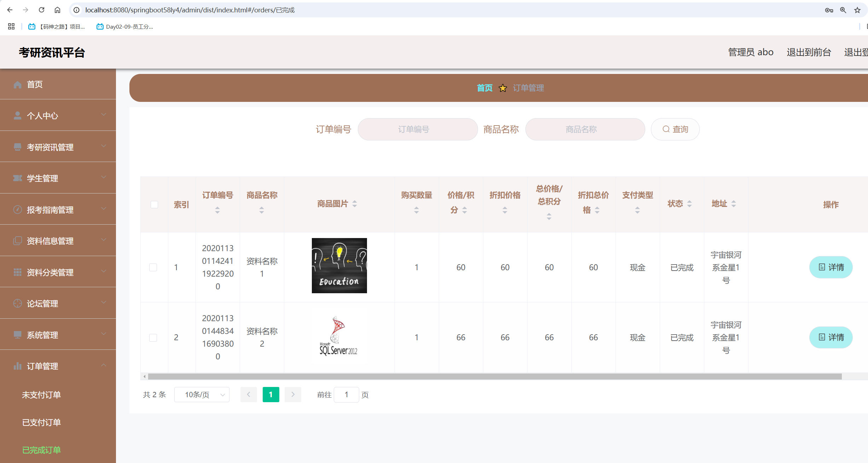
Task: Click 详情 button for the first order
Action: (831, 267)
